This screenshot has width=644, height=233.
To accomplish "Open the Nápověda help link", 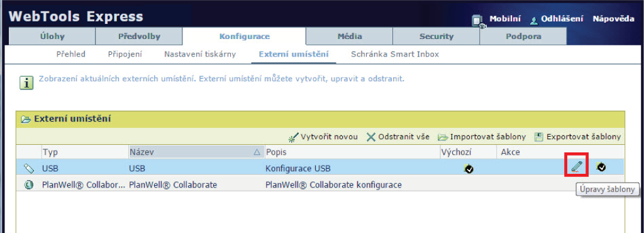I will (613, 19).
